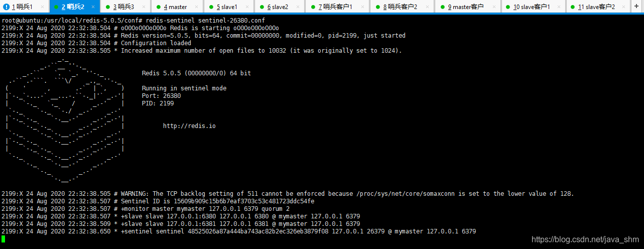Click 'Redis 5.0.5 (00000000/0) 64 bit' text
The width and height of the screenshot is (644, 249).
(x=196, y=73)
